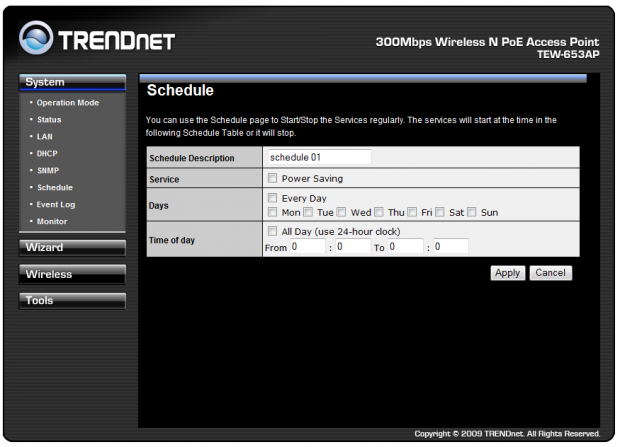620x447 pixels.
Task: Click the TRENDnet brand wordmark
Action: (117, 41)
